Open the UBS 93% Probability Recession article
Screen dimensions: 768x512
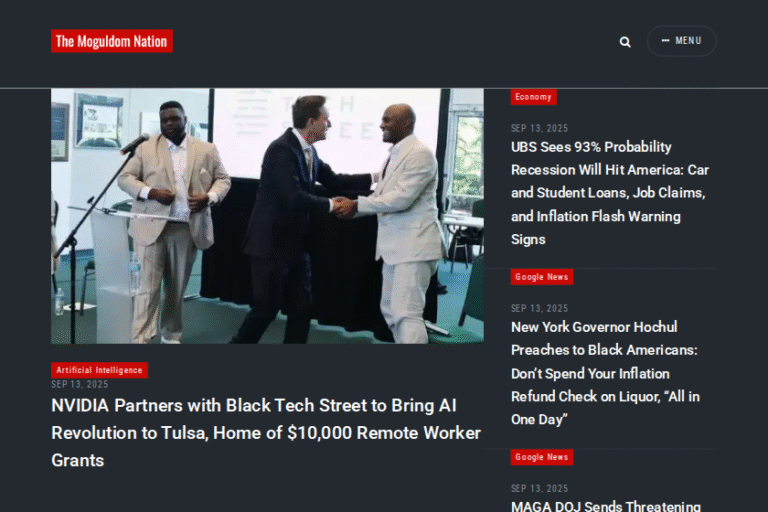pyautogui.click(x=610, y=193)
